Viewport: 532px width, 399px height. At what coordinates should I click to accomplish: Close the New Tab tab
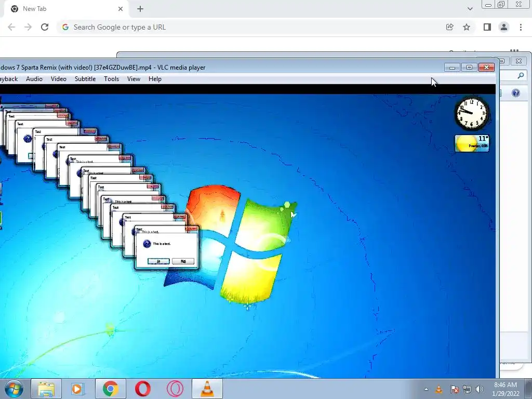click(121, 9)
